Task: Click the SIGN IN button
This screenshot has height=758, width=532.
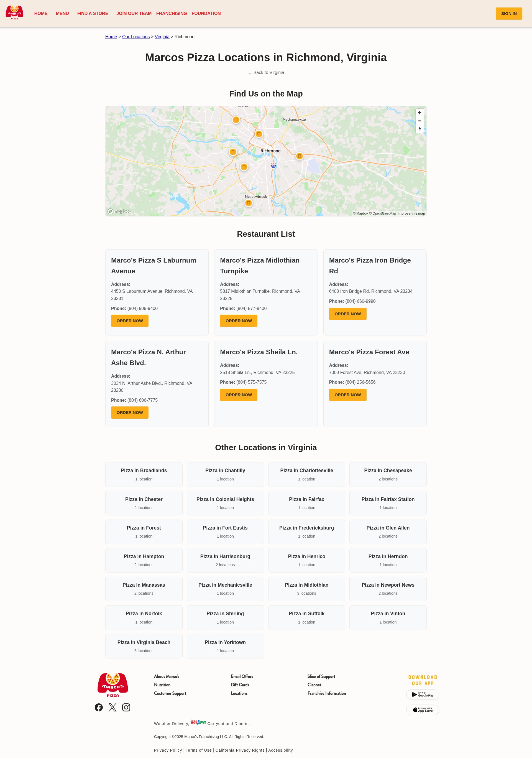Action: click(508, 14)
